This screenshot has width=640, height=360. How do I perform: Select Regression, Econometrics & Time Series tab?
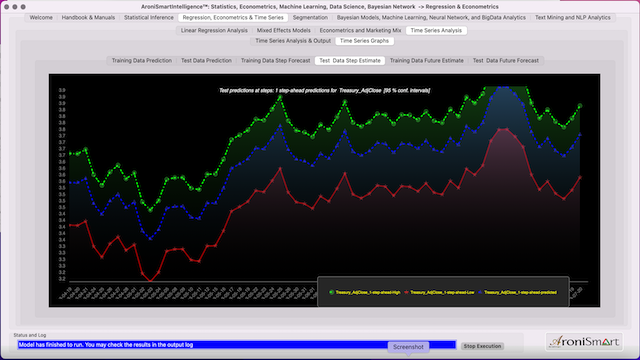pos(233,18)
